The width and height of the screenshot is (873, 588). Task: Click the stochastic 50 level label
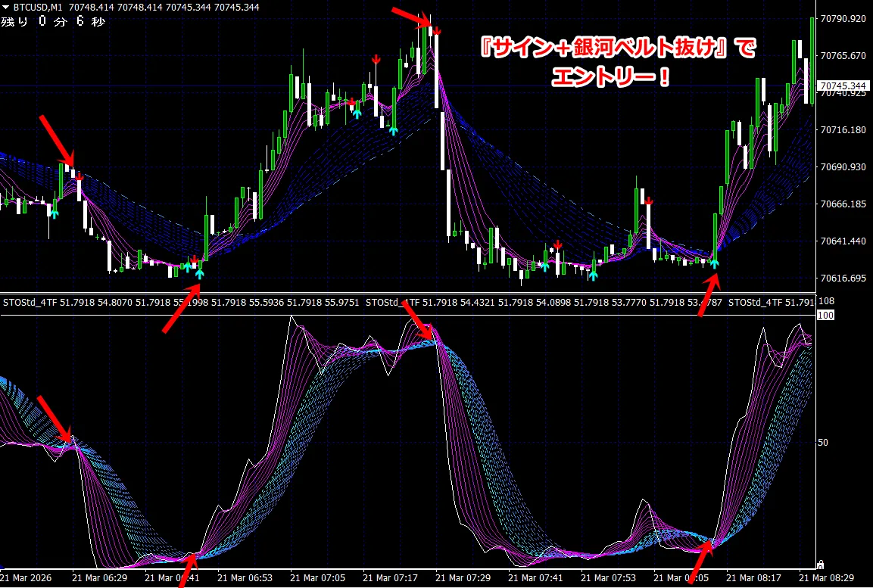coord(825,441)
